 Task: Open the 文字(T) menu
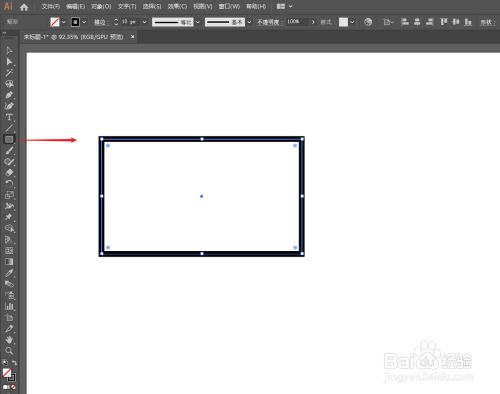(127, 6)
